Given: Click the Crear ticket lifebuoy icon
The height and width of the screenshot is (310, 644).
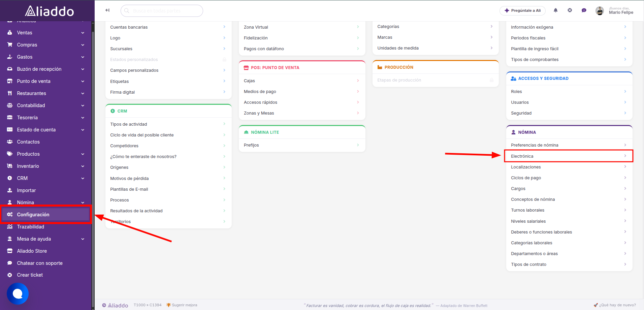Looking at the screenshot, I should [x=10, y=275].
